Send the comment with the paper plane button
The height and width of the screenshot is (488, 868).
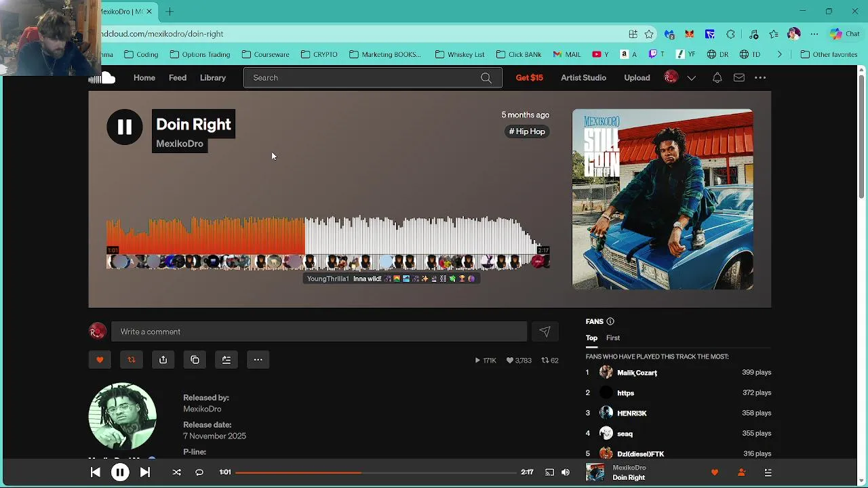point(545,331)
